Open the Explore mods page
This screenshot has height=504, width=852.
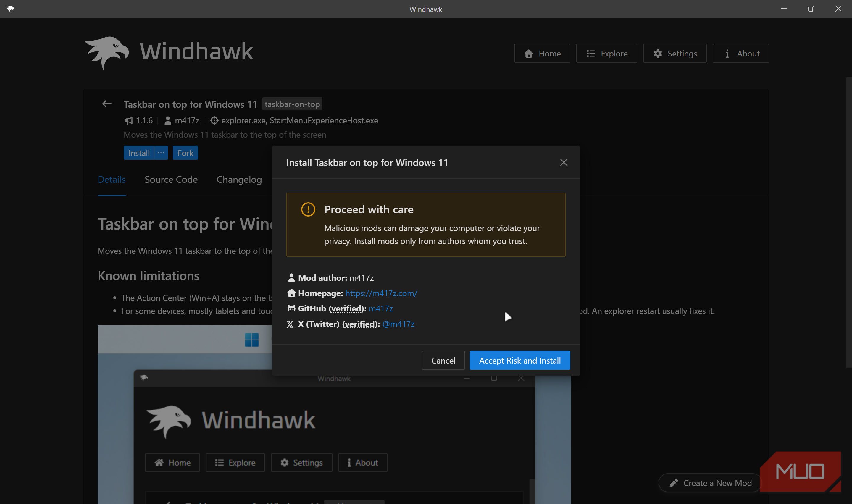tap(606, 53)
